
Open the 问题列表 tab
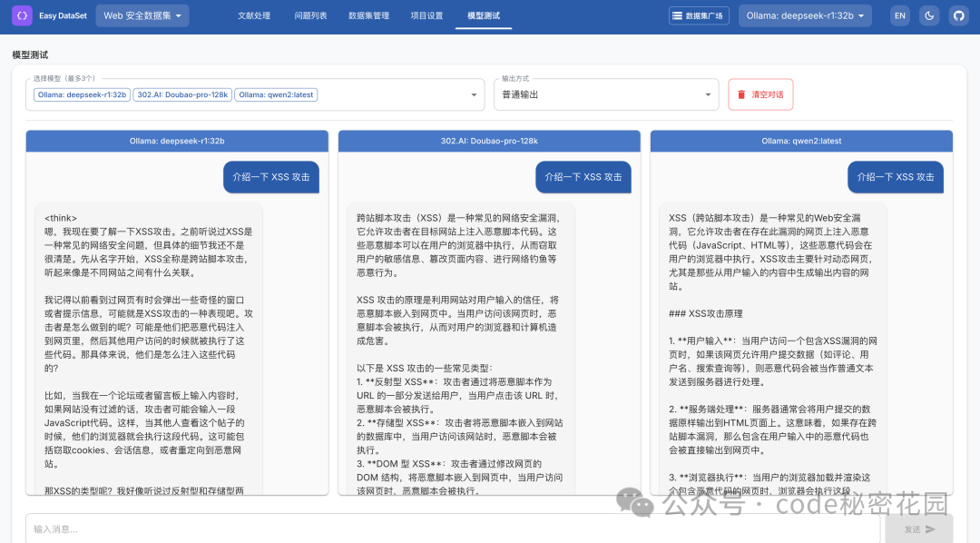coord(310,15)
